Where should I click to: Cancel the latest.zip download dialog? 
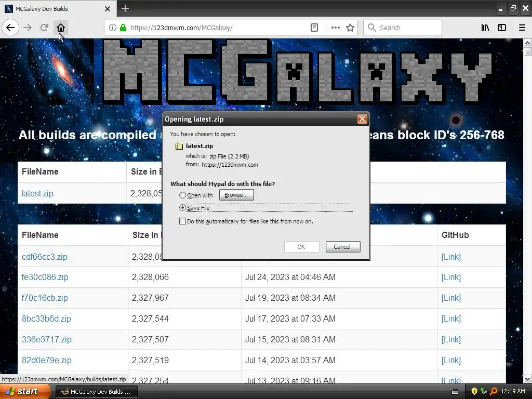[x=343, y=247]
